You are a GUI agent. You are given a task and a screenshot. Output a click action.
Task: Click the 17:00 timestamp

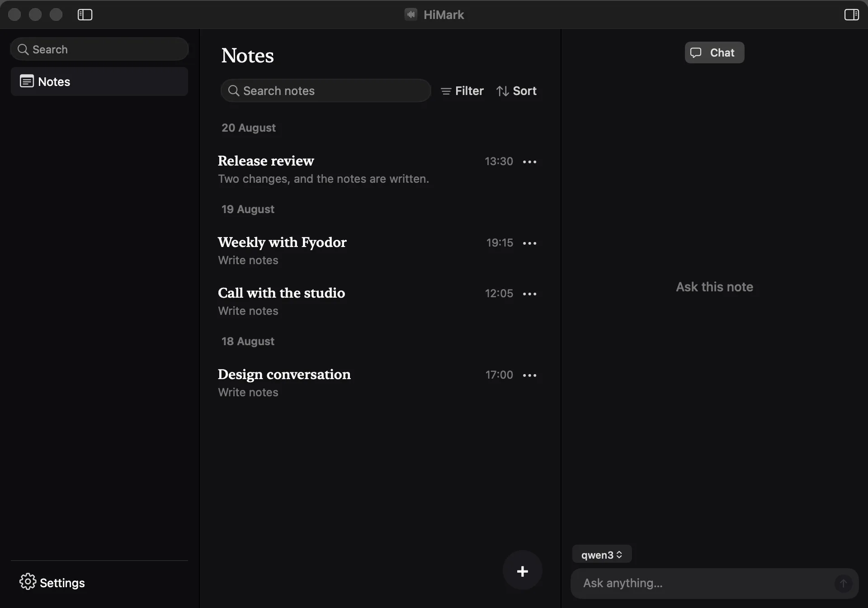(x=499, y=375)
